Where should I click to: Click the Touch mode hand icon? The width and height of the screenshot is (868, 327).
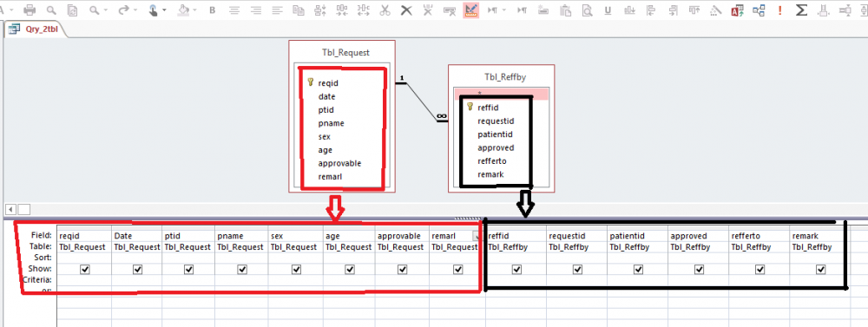tap(154, 10)
